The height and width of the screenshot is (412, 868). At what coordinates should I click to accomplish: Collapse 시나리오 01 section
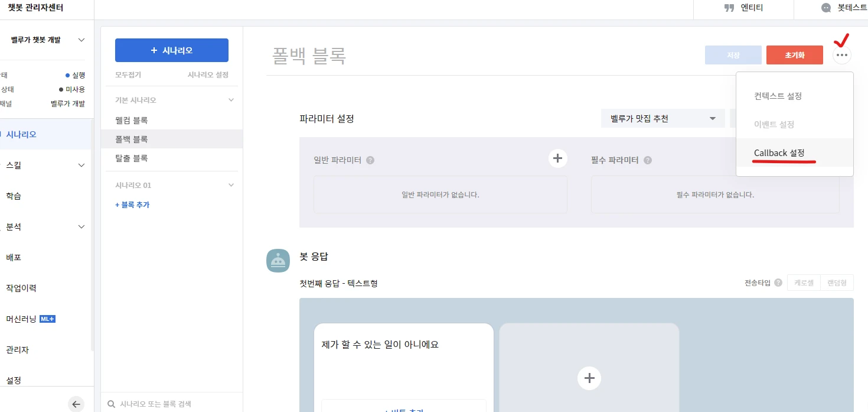pyautogui.click(x=231, y=185)
